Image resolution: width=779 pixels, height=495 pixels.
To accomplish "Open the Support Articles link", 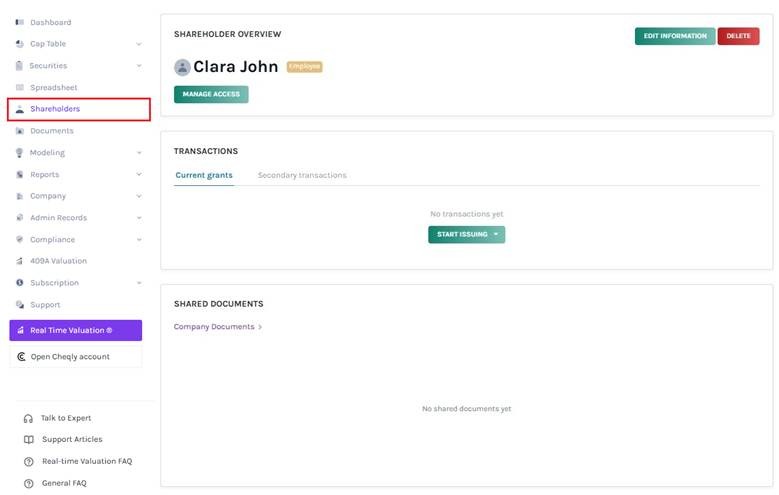I will click(x=72, y=440).
